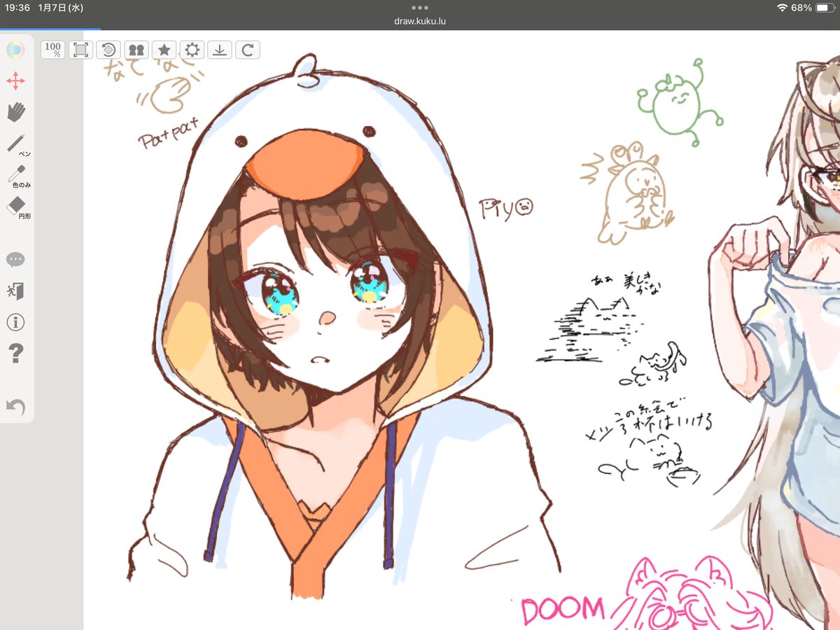Tap the draw.kuku.lu address bar
This screenshot has height=630, width=840.
point(420,20)
